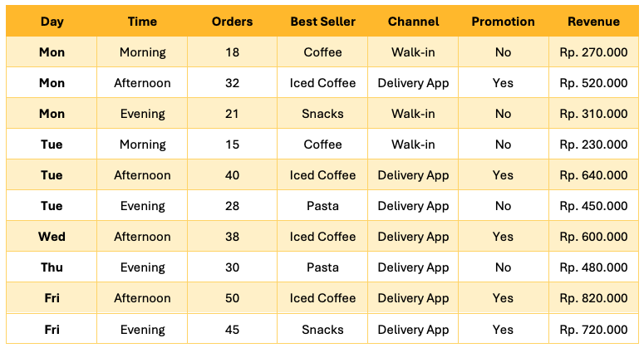The width and height of the screenshot is (644, 348).
Task: Click the Promotion column header
Action: pos(503,22)
